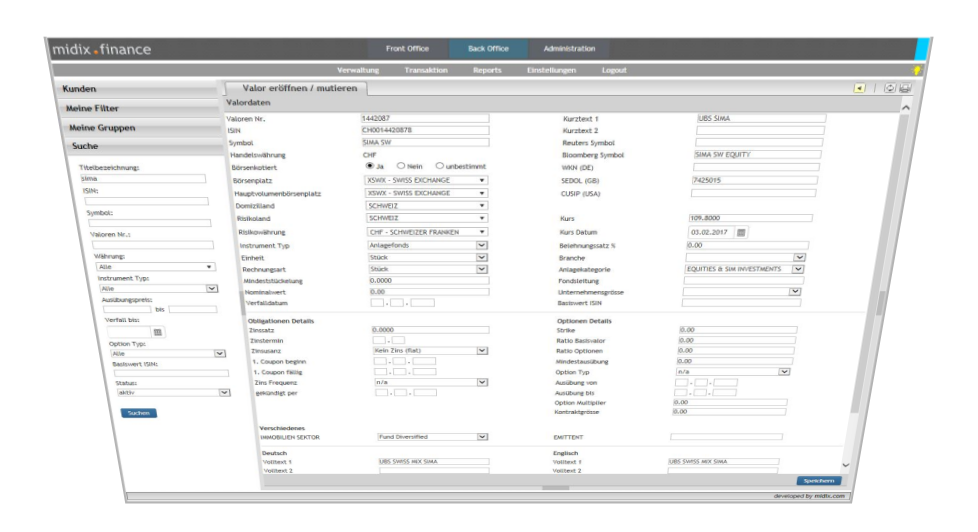Viewport: 978px width, 532px height.
Task: Click the Bloomberg Symbol field
Action: [x=757, y=155]
